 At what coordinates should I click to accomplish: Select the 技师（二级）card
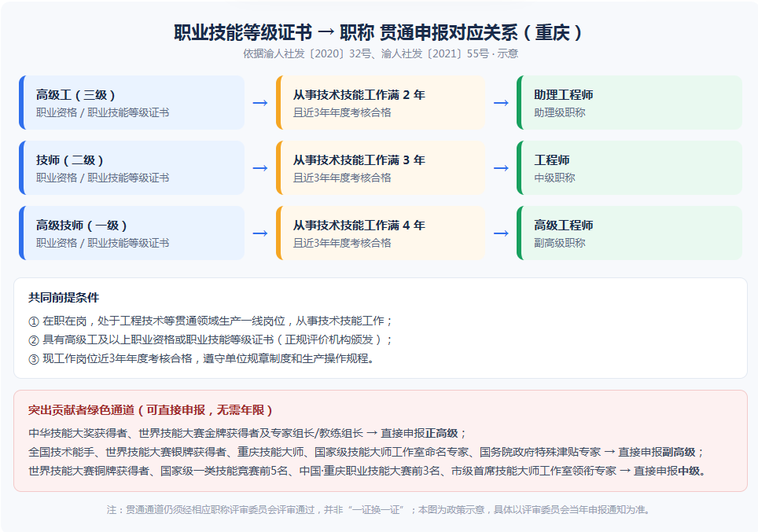[x=131, y=167]
